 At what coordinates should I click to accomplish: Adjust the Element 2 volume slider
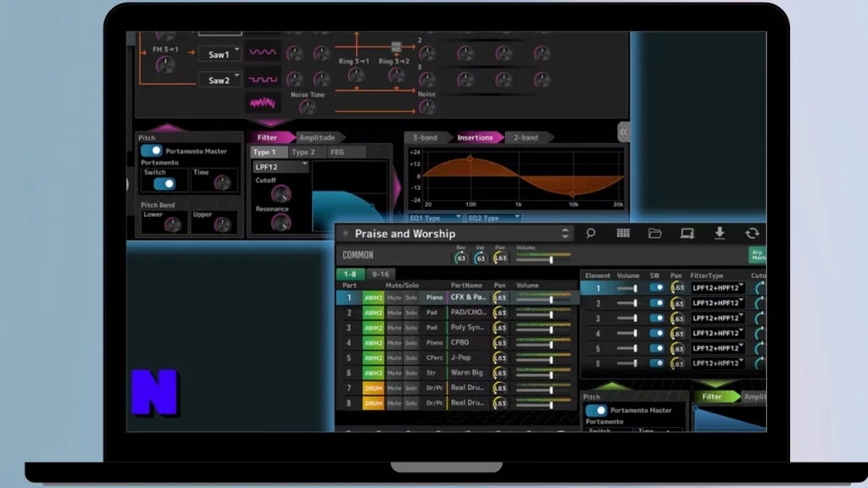628,303
